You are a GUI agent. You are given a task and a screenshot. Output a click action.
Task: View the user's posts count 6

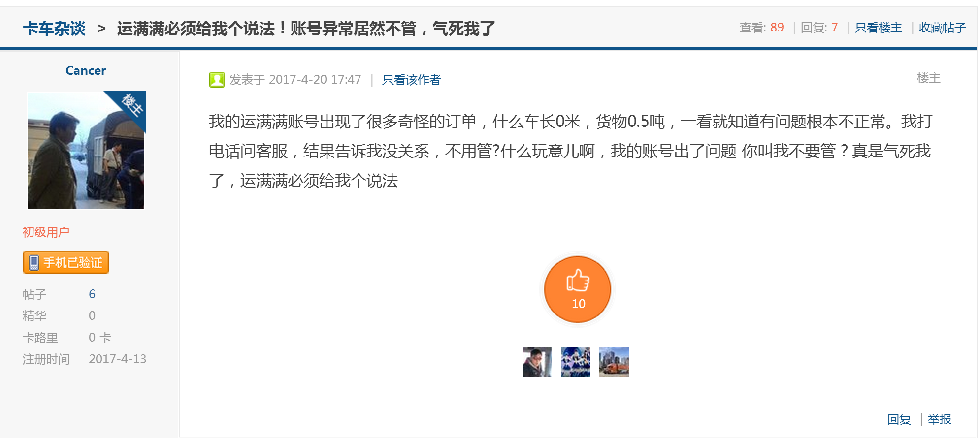92,294
